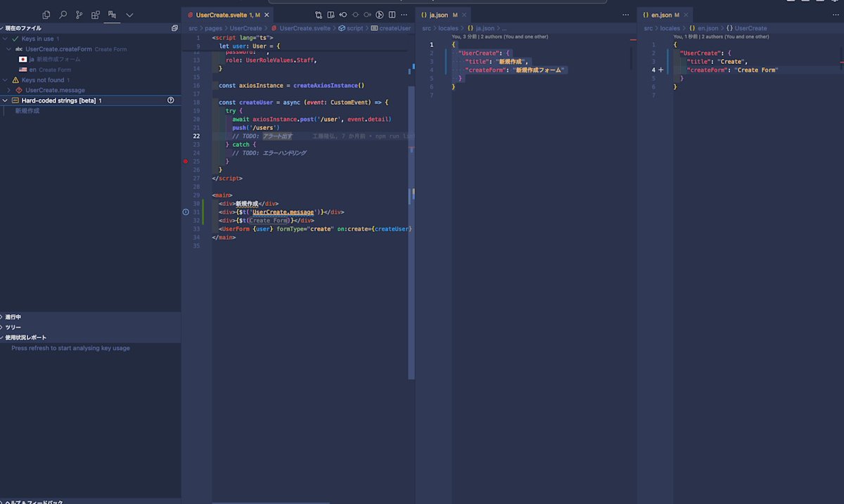Click inline 'Create Form' annotation on line 32
Viewport: 844px width, 504px height.
(270, 220)
